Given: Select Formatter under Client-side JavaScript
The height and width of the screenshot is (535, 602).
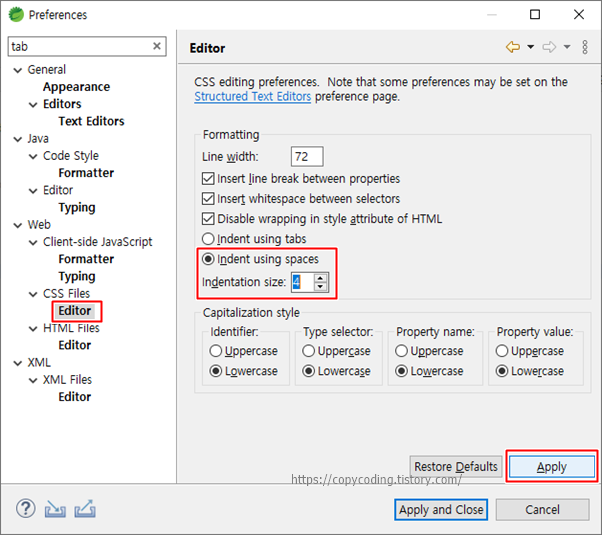Looking at the screenshot, I should (x=86, y=259).
